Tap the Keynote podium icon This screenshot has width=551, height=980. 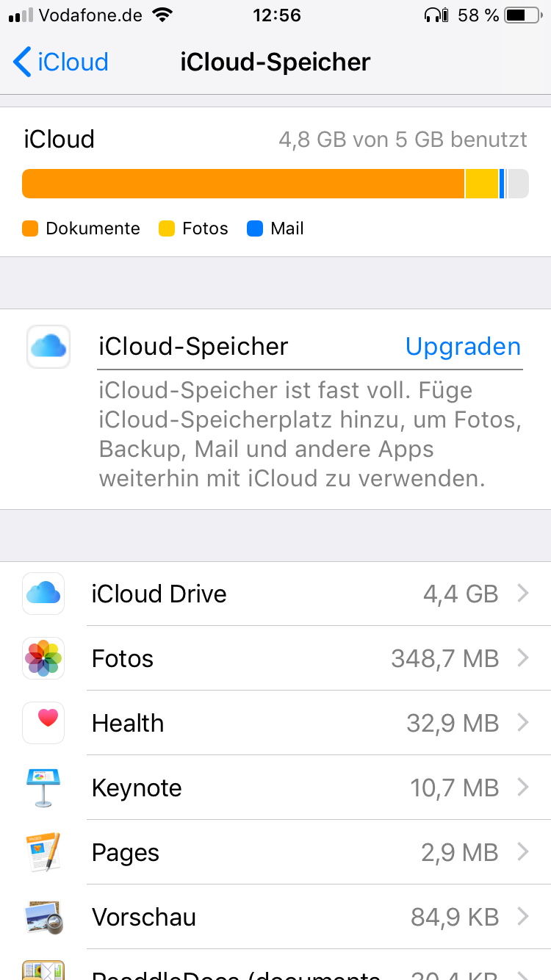[43, 788]
